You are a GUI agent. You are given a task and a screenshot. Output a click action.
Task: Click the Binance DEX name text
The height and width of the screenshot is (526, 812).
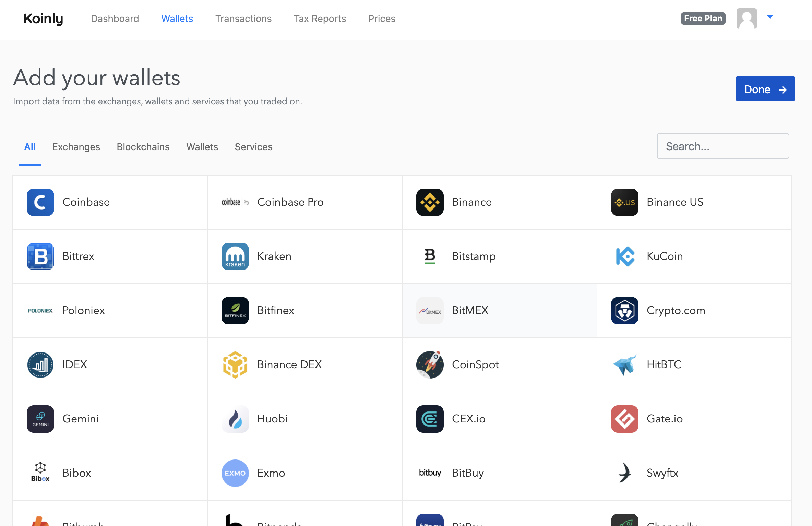click(289, 365)
